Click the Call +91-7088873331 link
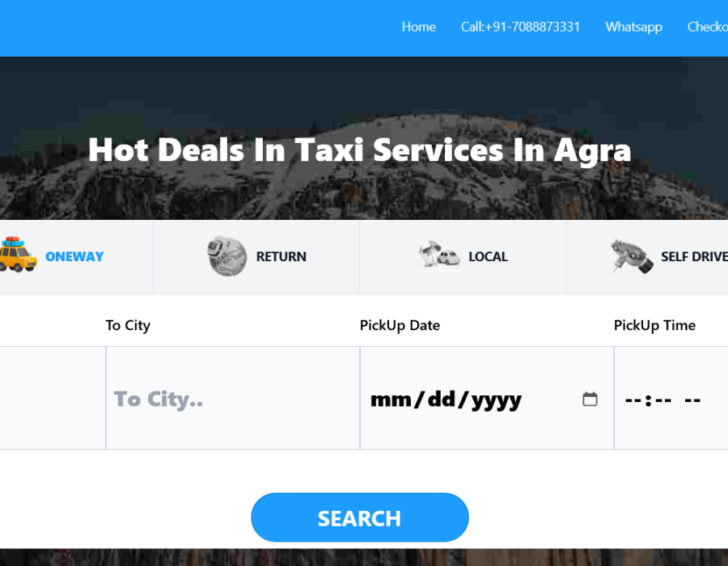Image resolution: width=728 pixels, height=566 pixels. tap(520, 27)
